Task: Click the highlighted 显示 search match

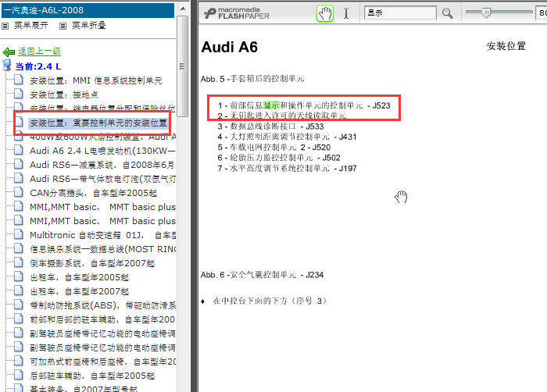Action: (x=272, y=105)
